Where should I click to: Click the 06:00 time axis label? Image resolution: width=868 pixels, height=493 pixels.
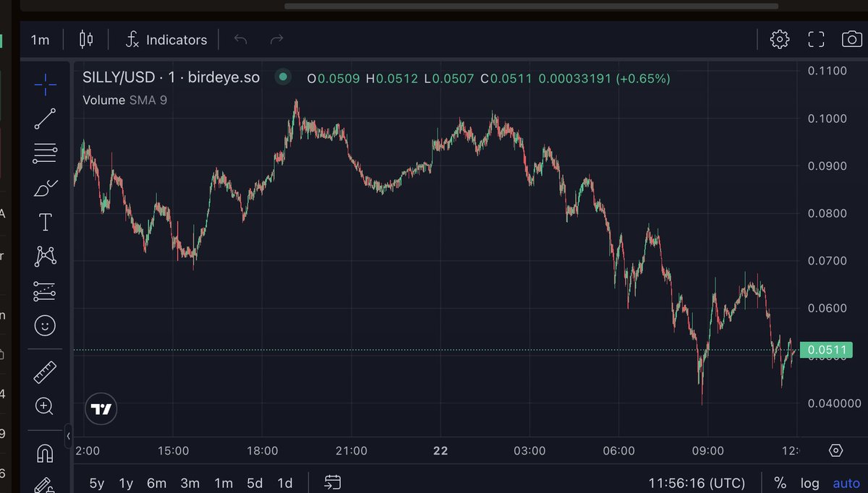tap(619, 450)
